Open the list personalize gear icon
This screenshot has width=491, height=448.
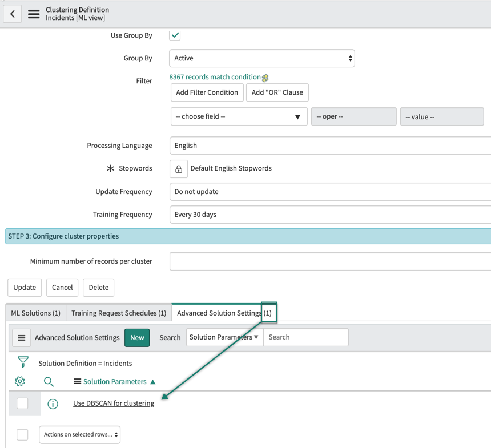(20, 381)
